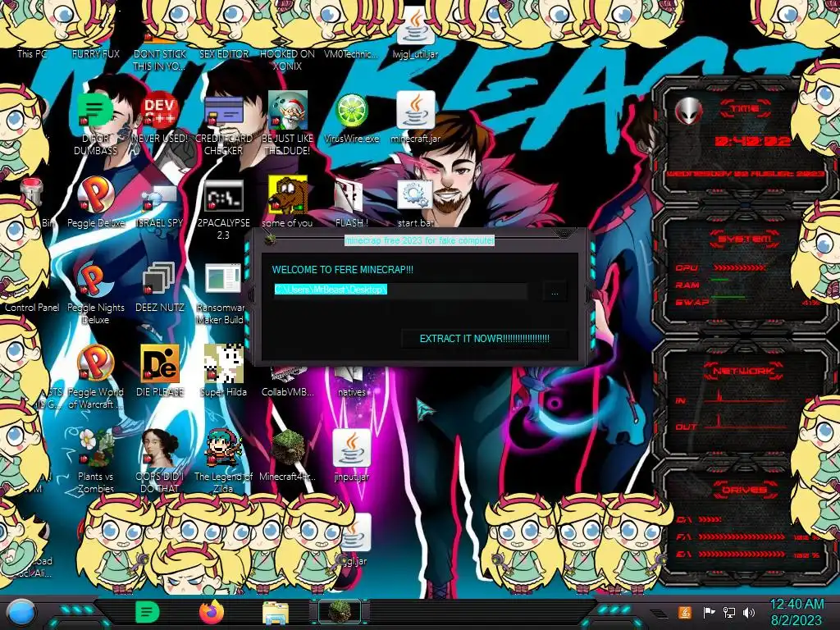
Task: Click the Alienware head gadget icon
Action: coord(689,111)
